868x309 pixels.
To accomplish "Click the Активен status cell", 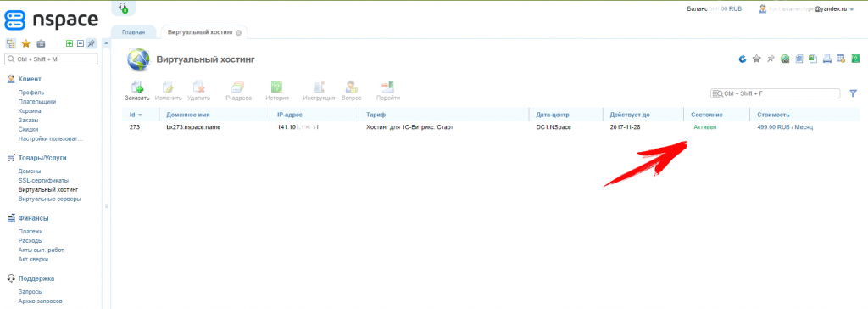I will (704, 127).
